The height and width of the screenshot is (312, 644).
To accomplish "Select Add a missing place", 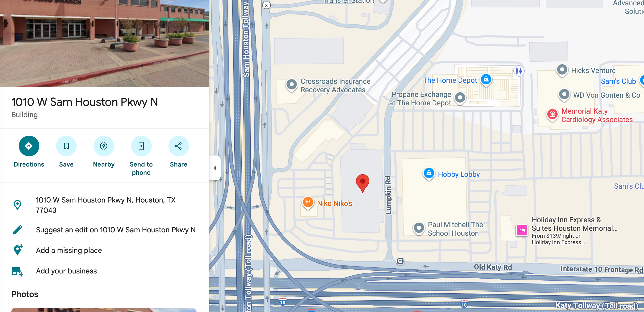I will point(69,250).
